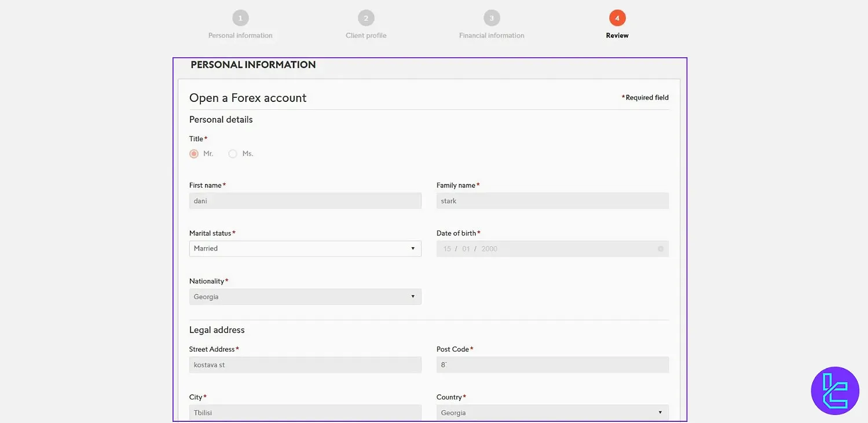Click the step 1 circle icon above Personal information

point(240,17)
